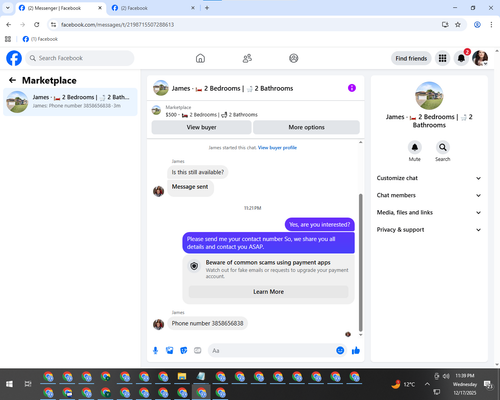This screenshot has width=500, height=400.
Task: Open the purple conversation info icon
Action: 352,88
